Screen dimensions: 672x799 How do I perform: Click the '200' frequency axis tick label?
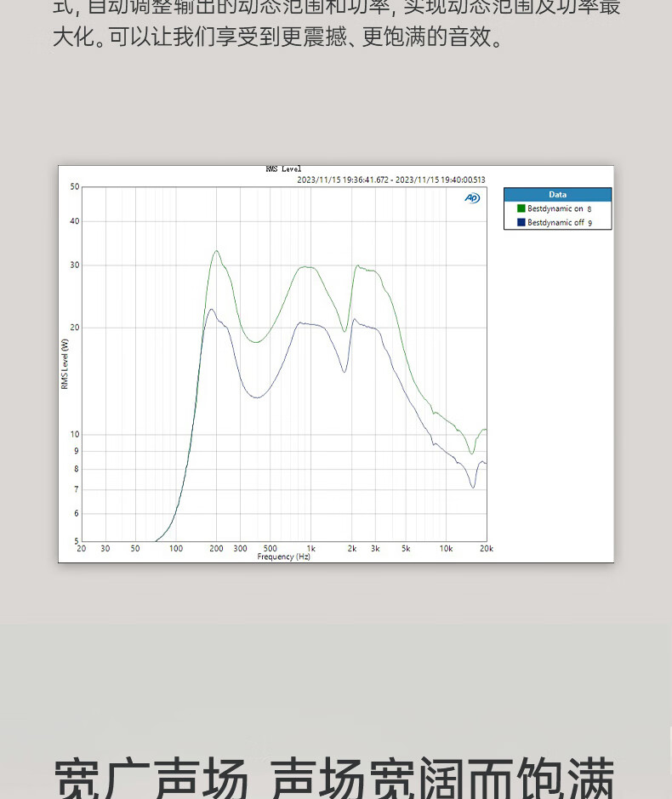216,548
